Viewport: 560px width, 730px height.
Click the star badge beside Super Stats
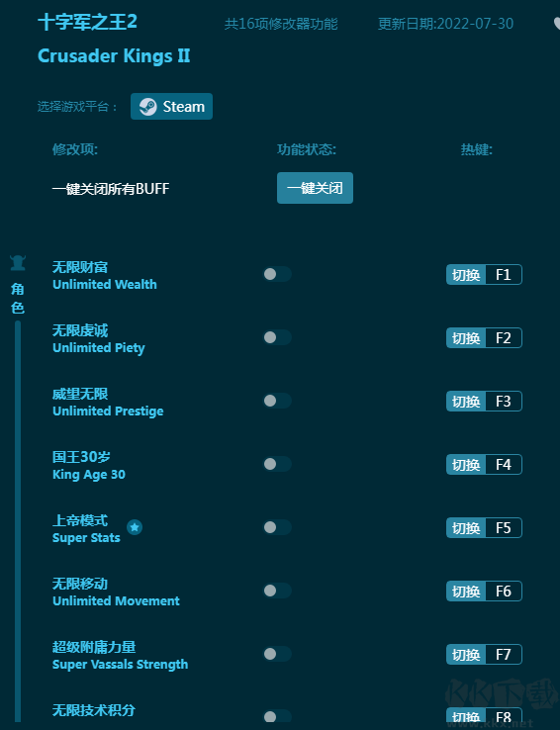(135, 527)
